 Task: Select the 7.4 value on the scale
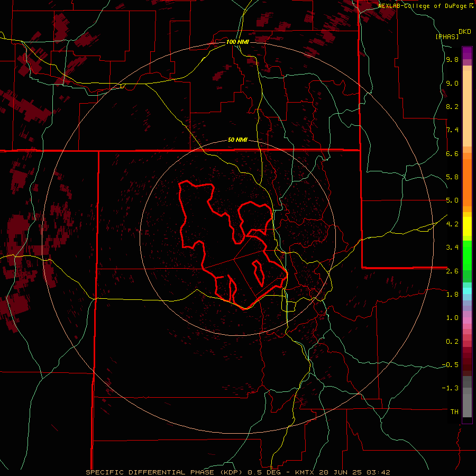coord(452,130)
